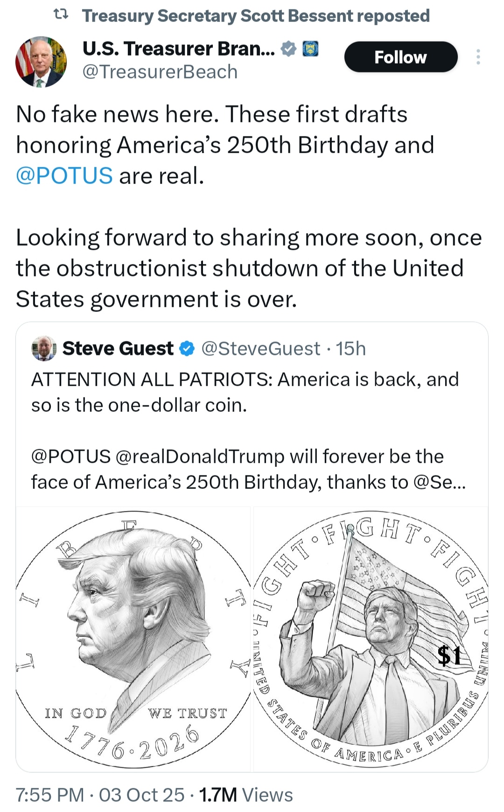504x812 pixels.
Task: Open the FIGHT FIGHT FIGHT coin image
Action: pos(371,639)
